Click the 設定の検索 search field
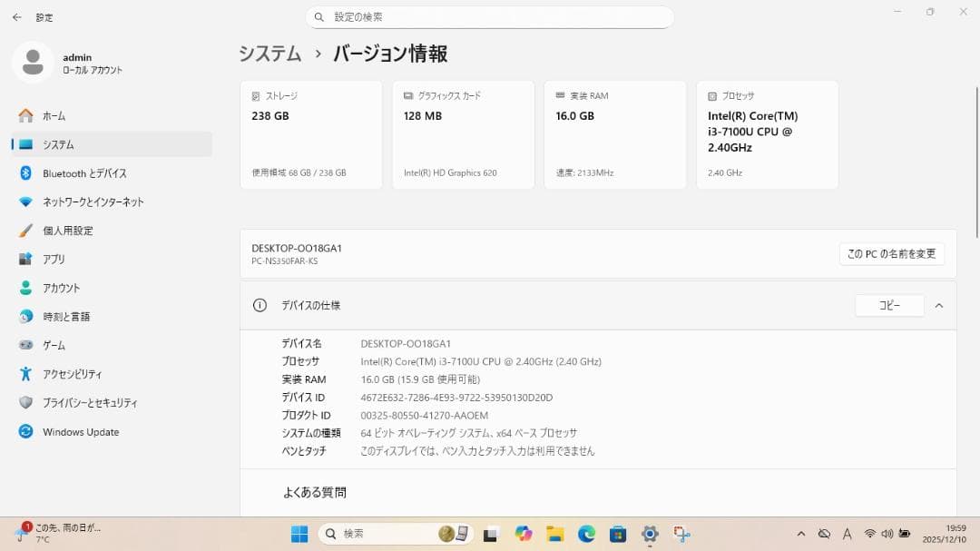The height and width of the screenshot is (551, 980). tap(490, 17)
